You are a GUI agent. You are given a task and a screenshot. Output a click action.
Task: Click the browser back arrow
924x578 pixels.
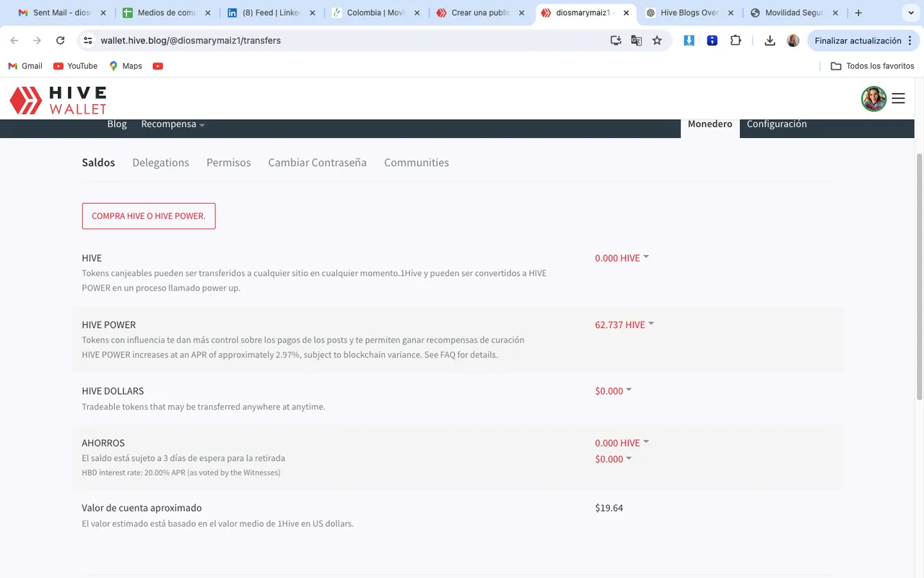(x=14, y=40)
